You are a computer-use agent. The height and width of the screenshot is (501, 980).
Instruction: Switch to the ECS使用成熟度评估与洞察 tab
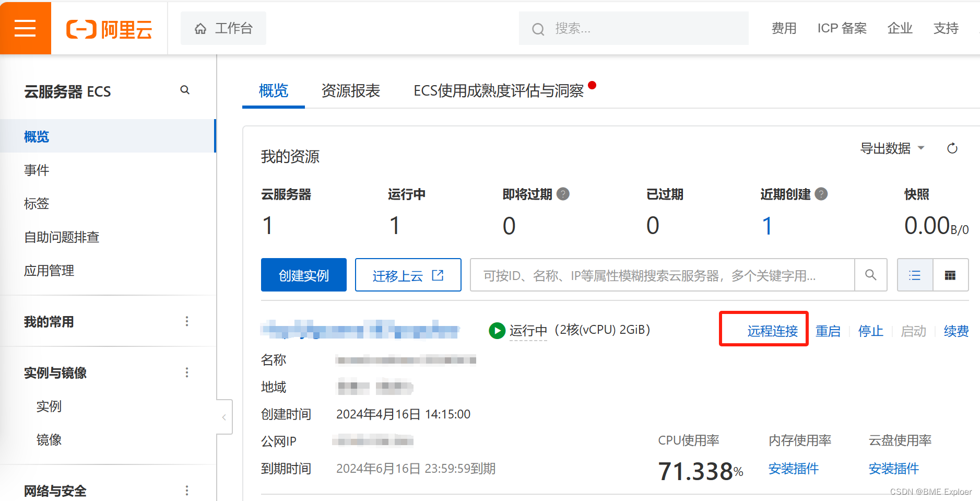coord(499,91)
